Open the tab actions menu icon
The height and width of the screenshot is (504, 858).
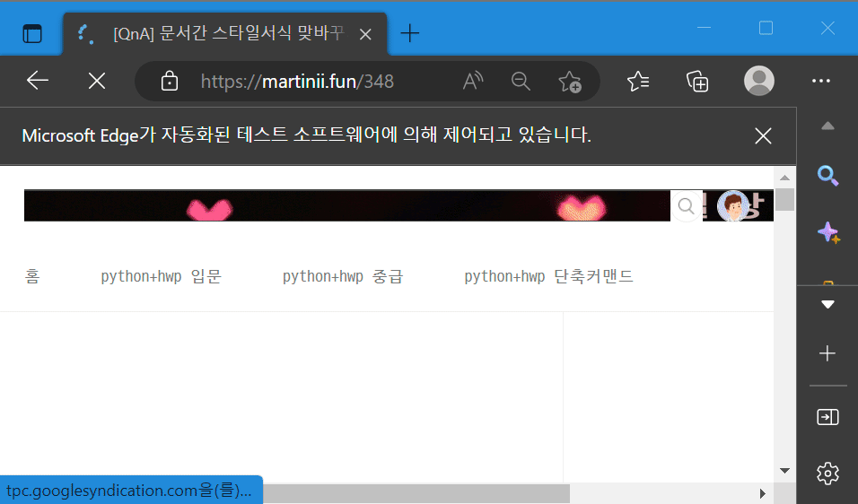tap(32, 34)
